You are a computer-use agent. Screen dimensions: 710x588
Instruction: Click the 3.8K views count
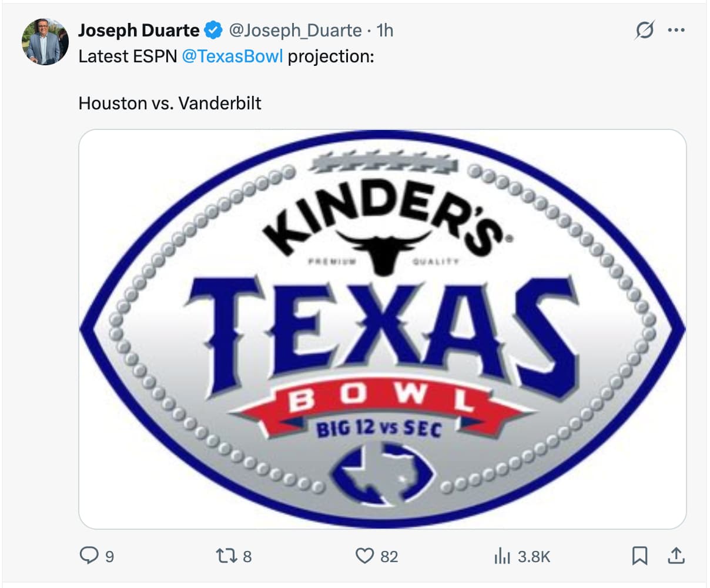[x=534, y=556]
